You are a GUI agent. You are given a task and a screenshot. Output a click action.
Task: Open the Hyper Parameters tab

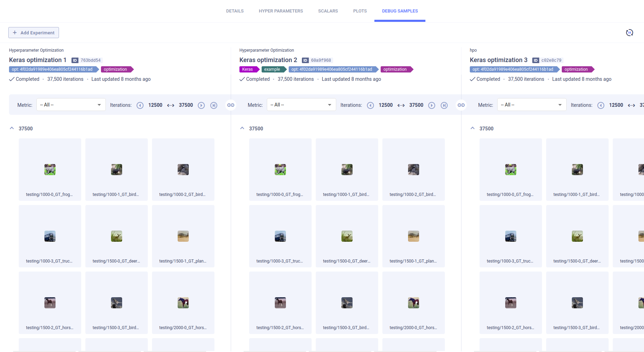(x=281, y=11)
